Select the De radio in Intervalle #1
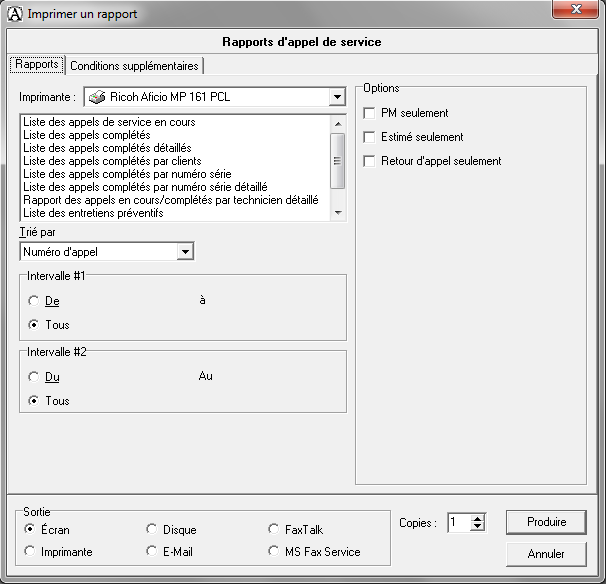 (x=34, y=301)
